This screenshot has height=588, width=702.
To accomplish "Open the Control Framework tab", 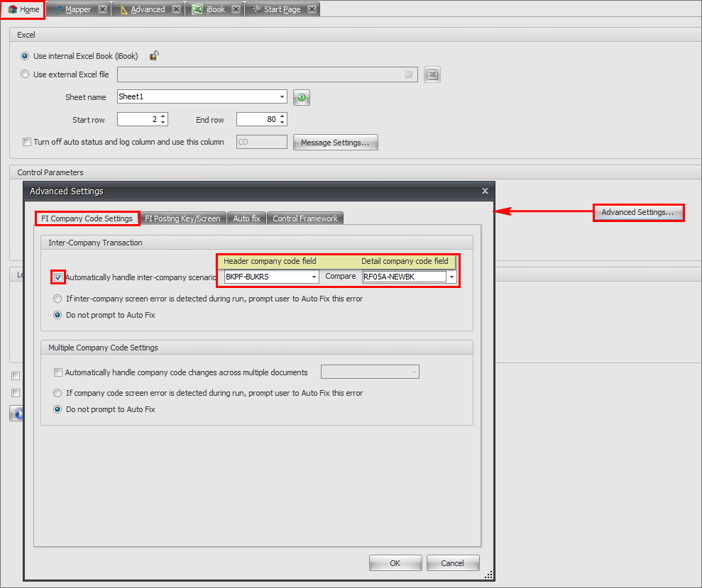I will pos(305,218).
